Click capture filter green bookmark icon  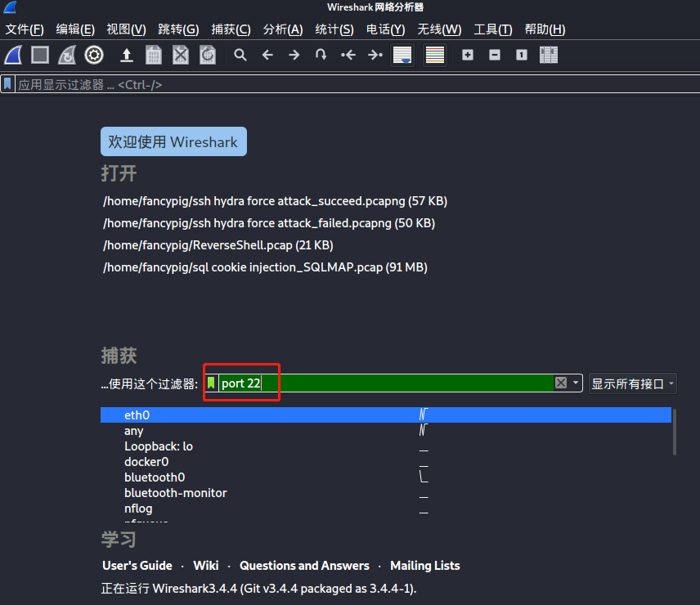click(211, 383)
